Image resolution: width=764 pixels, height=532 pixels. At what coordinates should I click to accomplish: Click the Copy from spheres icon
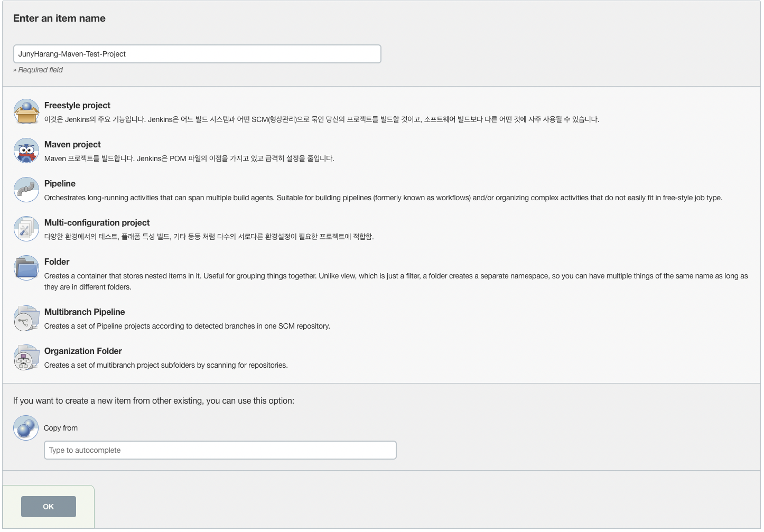26,428
